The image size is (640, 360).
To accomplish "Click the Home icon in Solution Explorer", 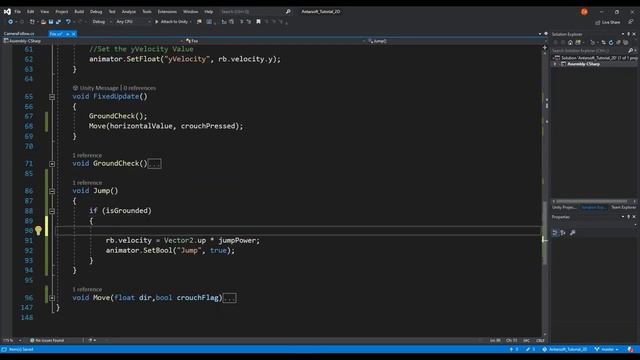I will pos(570,42).
